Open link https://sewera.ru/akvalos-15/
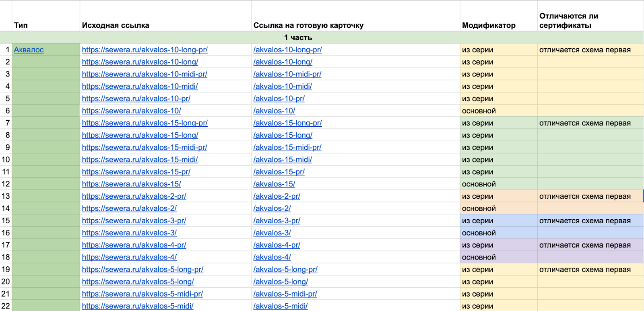Image resolution: width=644 pixels, height=311 pixels. pos(132,184)
